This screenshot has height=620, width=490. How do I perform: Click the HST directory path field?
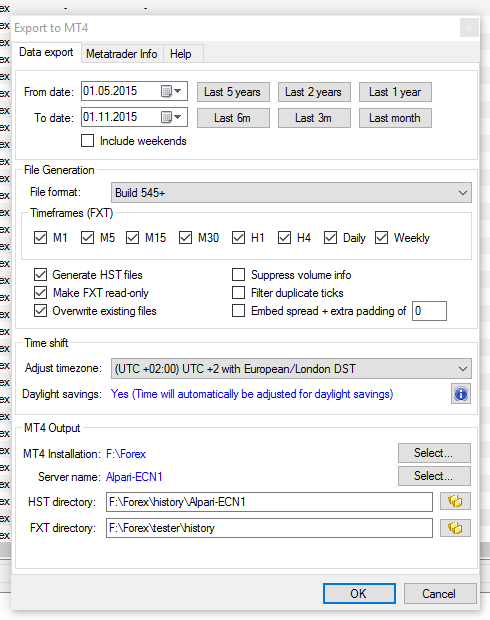[x=269, y=502]
